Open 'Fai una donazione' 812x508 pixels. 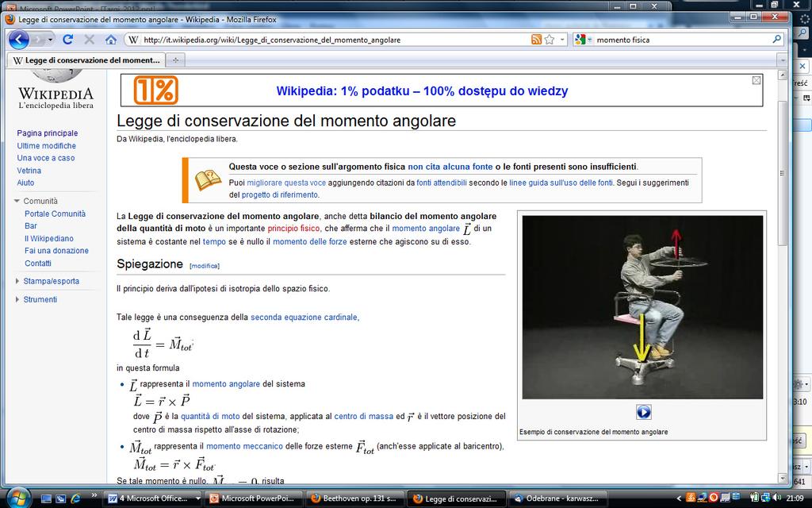56,250
